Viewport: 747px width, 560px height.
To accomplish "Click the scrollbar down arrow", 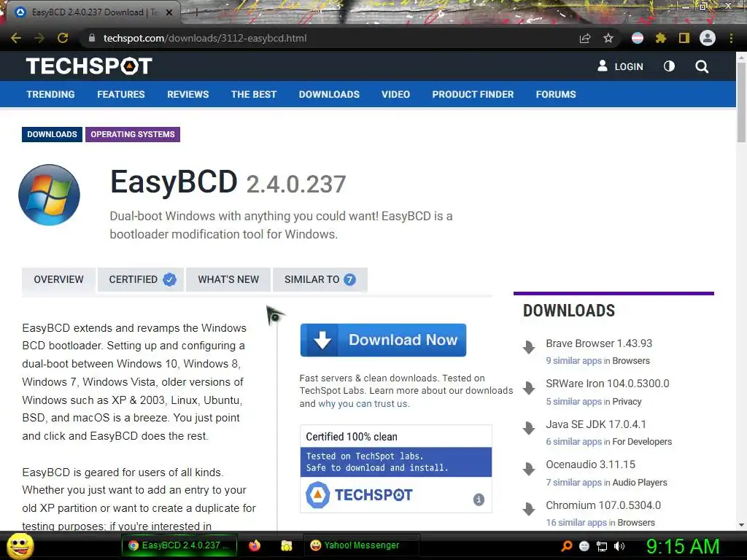I will [741, 525].
